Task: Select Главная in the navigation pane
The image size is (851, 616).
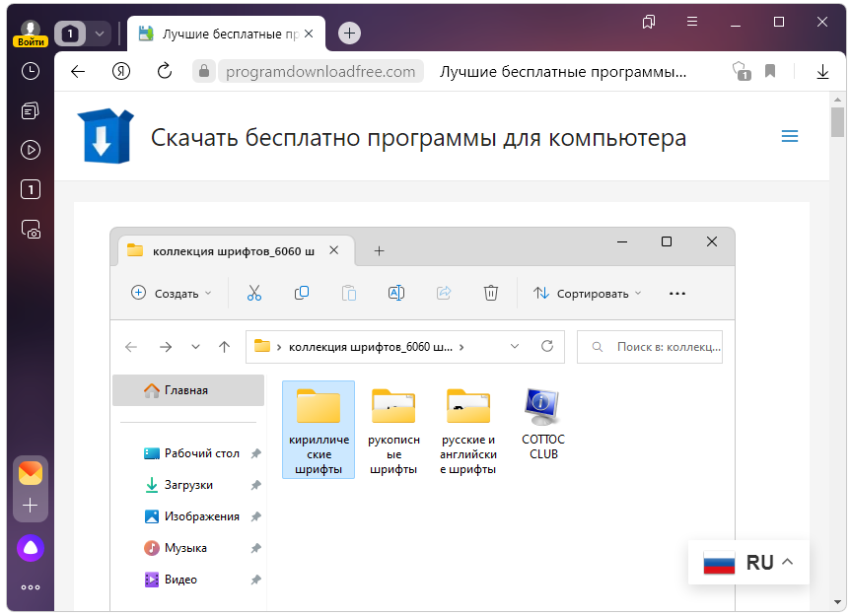Action: click(x=188, y=390)
